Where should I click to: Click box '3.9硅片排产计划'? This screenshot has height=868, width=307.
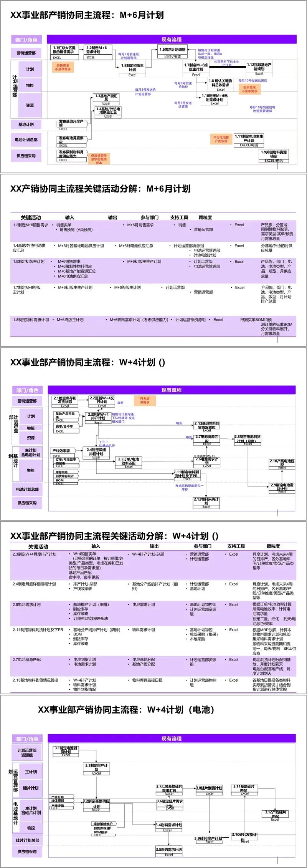click(208, 839)
